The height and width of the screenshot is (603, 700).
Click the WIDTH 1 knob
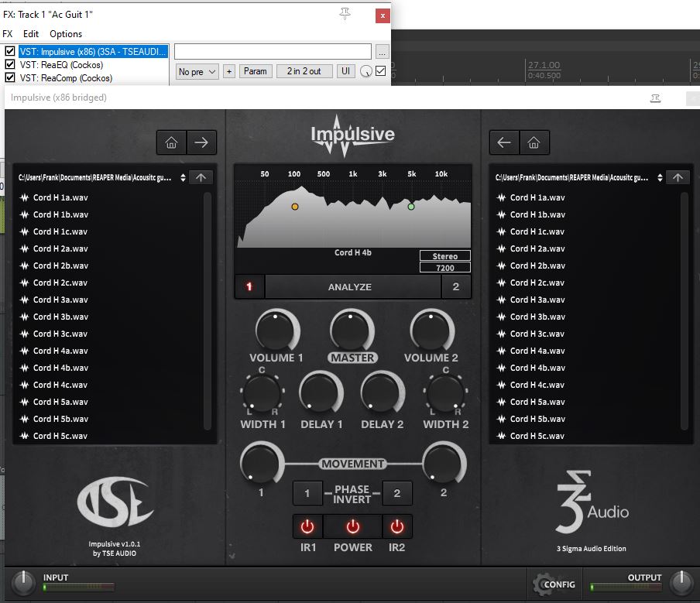[262, 392]
